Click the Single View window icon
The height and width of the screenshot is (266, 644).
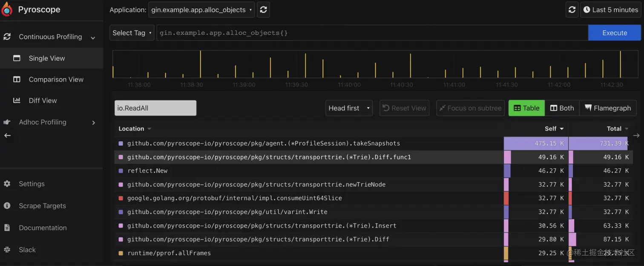[17, 58]
